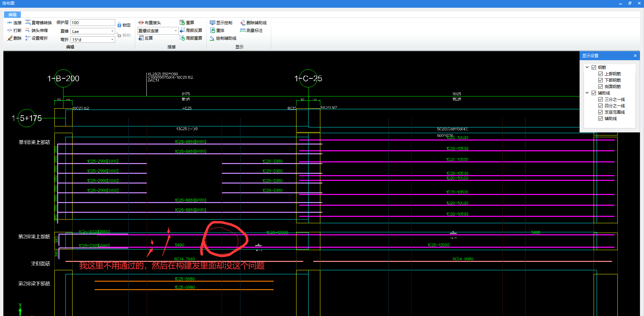This screenshot has width=644, height=316.
Task: Open the 直锚 Lae dropdown
Action: coord(112,31)
